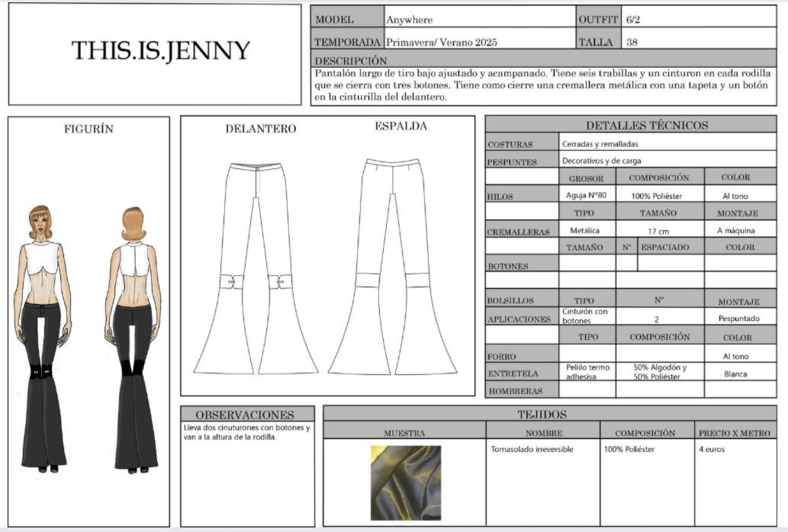Click the 'Aguja Nº80' thread thickness cell
Viewport: 788px width, 532px height.
(x=587, y=196)
